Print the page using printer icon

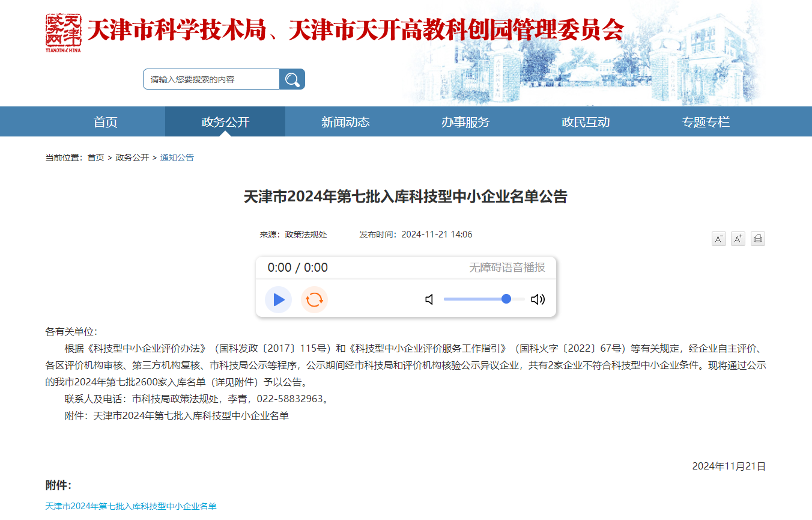coord(757,239)
